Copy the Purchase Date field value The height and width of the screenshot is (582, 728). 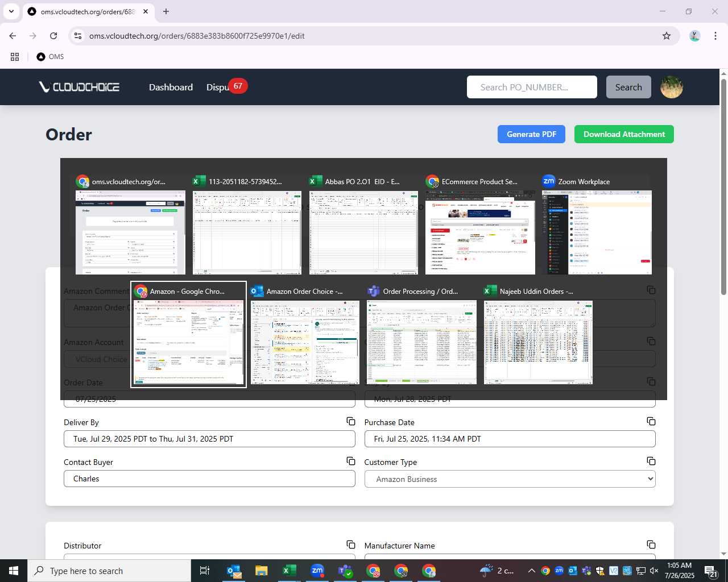(651, 421)
